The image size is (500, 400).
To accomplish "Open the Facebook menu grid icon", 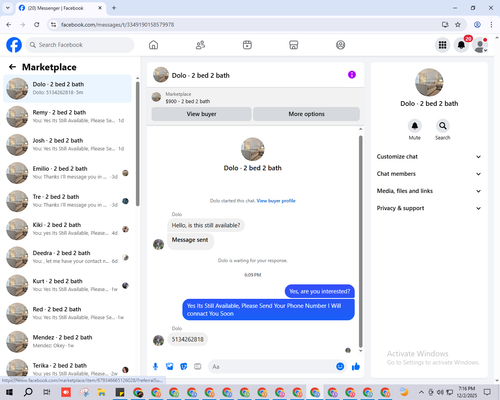I will [x=442, y=45].
